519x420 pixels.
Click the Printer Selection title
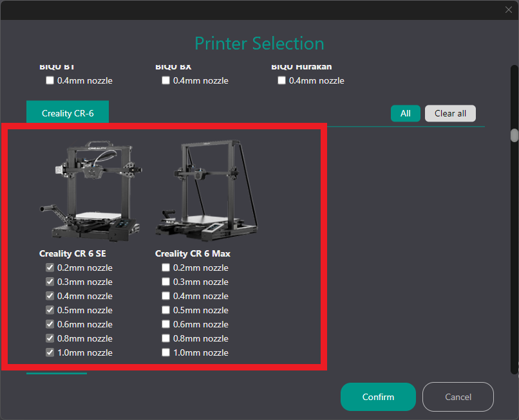259,43
